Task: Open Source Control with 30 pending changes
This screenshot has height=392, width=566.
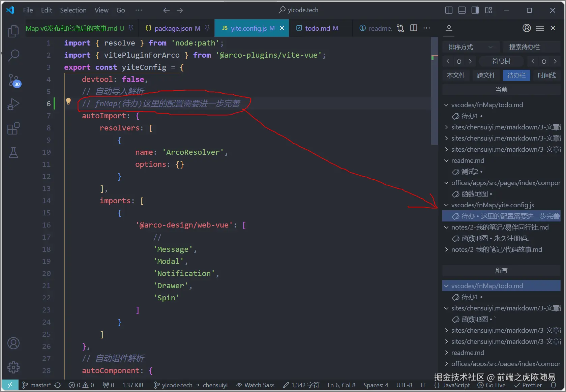Action: pyautogui.click(x=14, y=81)
